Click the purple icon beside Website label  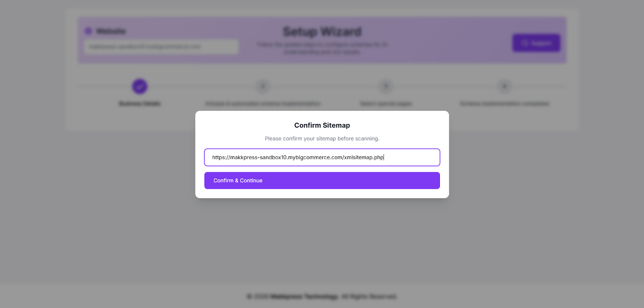(89, 31)
